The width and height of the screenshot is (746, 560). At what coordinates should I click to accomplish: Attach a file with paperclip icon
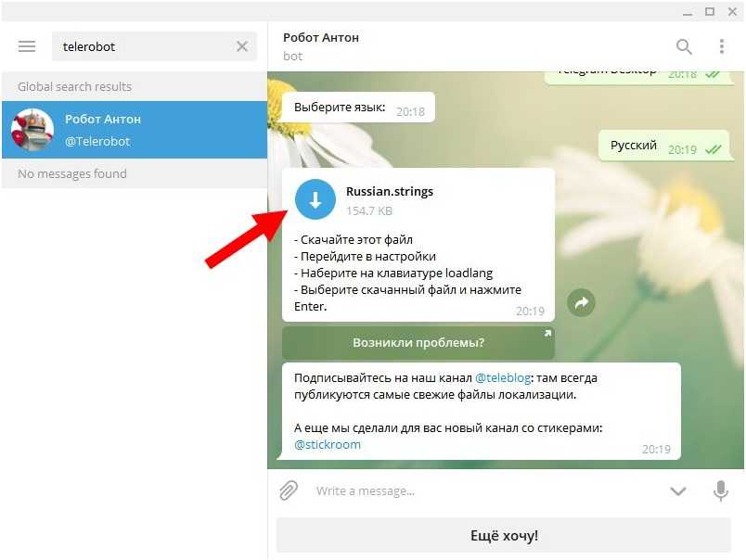tap(289, 490)
